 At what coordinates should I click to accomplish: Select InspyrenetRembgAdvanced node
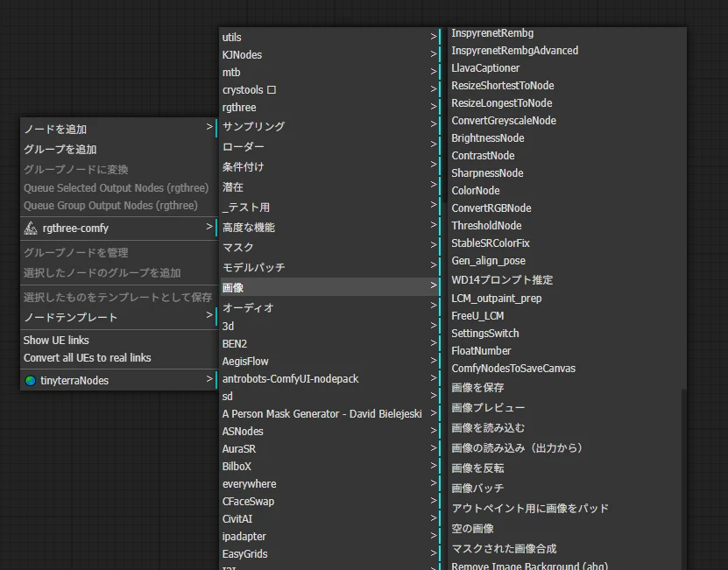(514, 50)
